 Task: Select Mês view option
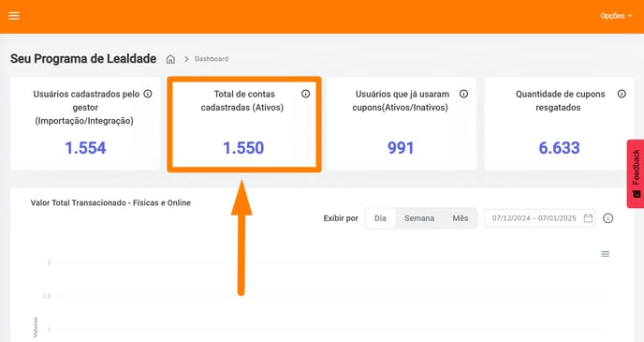[x=461, y=218]
